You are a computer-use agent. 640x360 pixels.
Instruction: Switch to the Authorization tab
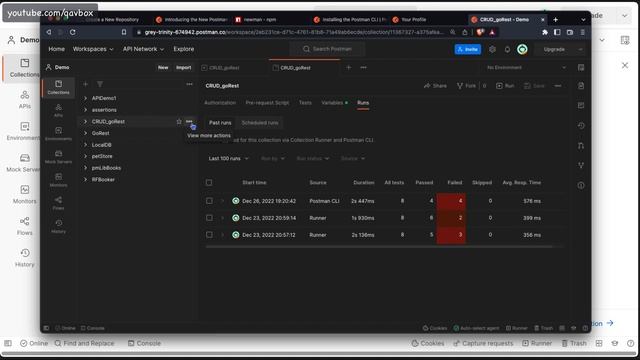coord(220,103)
